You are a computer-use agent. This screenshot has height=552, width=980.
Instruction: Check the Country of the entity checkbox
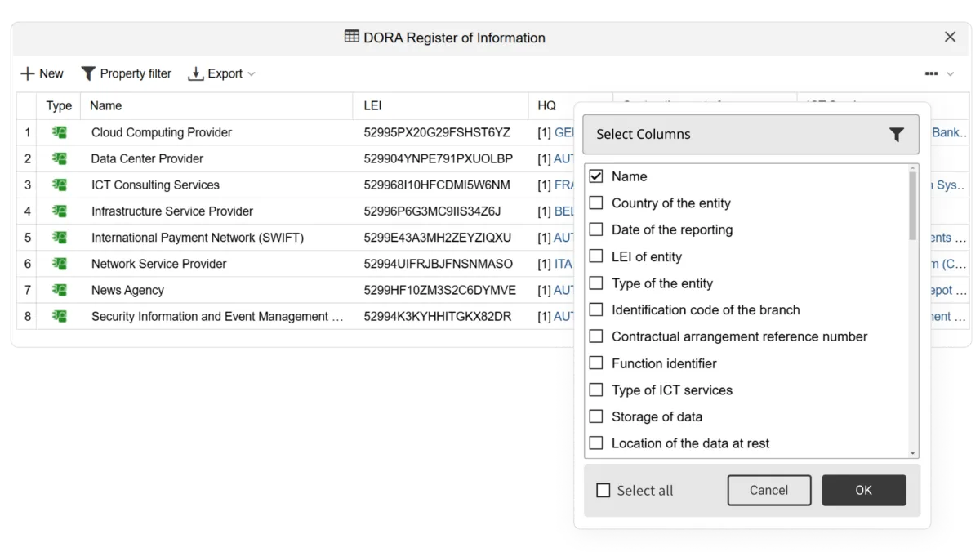pyautogui.click(x=596, y=203)
